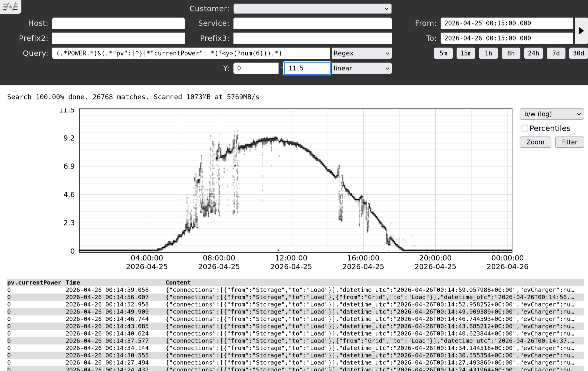The width and height of the screenshot is (588, 371).
Task: Click the To date field
Action: coord(507,38)
